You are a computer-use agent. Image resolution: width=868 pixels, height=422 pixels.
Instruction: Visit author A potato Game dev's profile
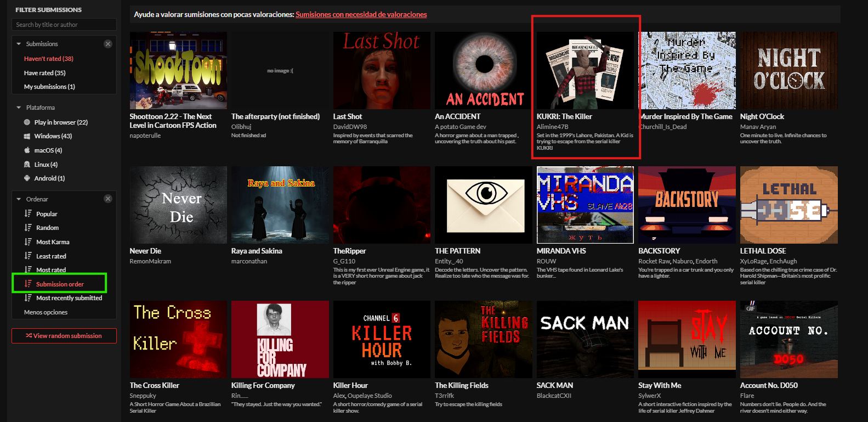point(461,127)
